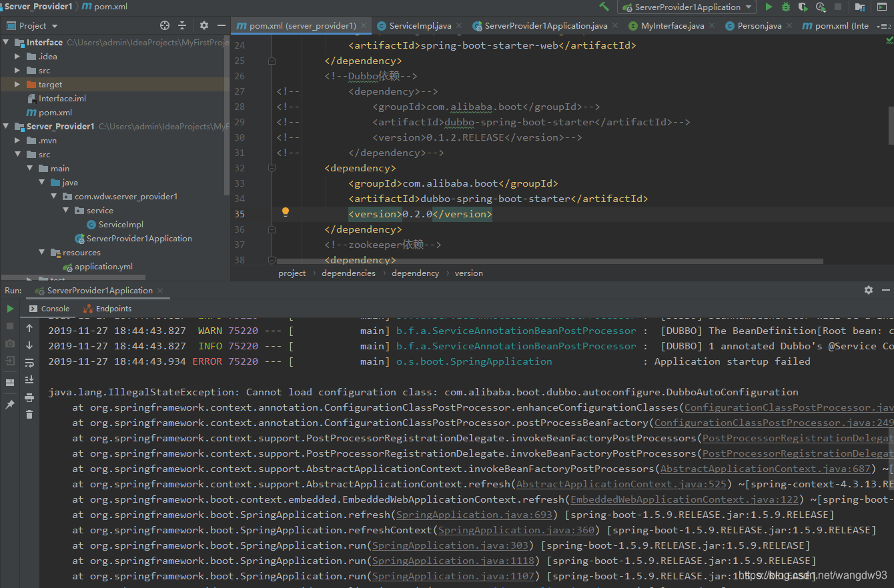Collapse the java source folder
Image resolution: width=894 pixels, height=588 pixels.
[x=42, y=182]
